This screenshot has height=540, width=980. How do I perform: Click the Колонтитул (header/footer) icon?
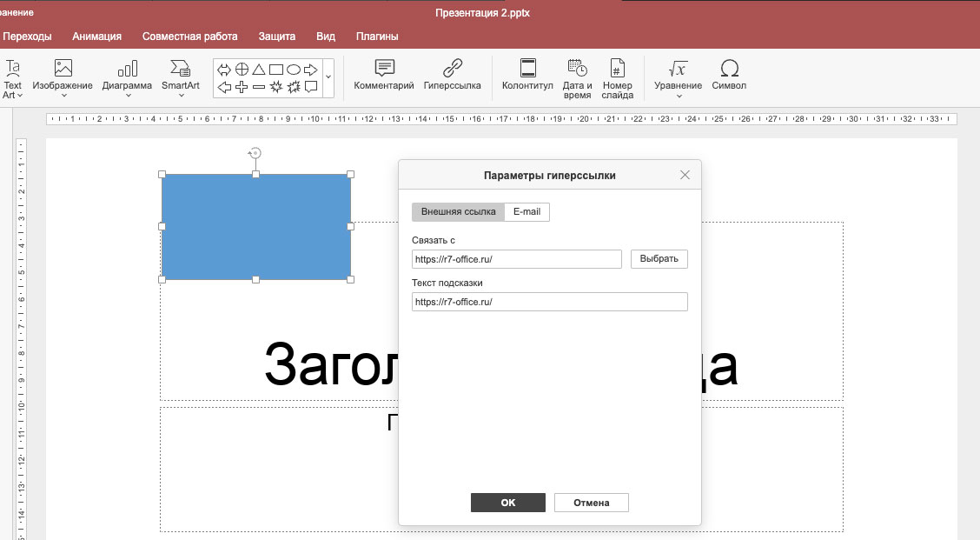point(527,68)
